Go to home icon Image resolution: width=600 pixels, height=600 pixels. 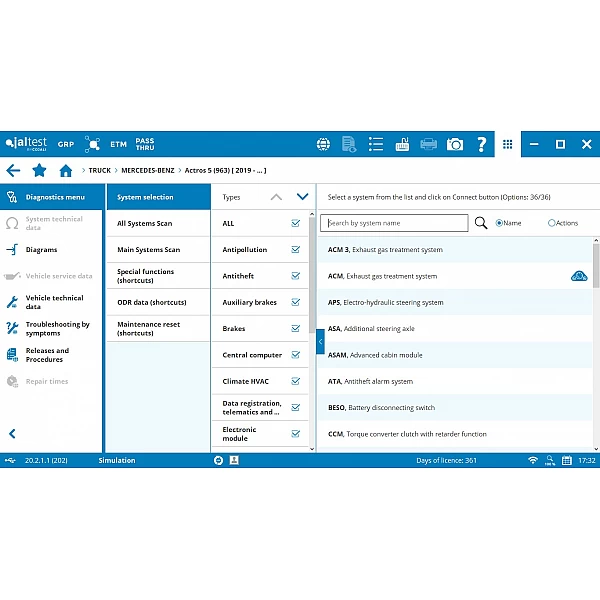pyautogui.click(x=66, y=170)
